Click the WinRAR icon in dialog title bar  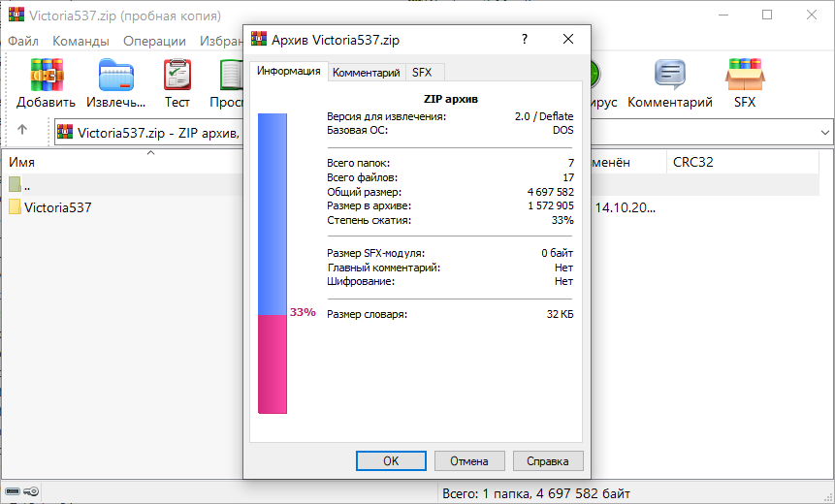pos(259,39)
